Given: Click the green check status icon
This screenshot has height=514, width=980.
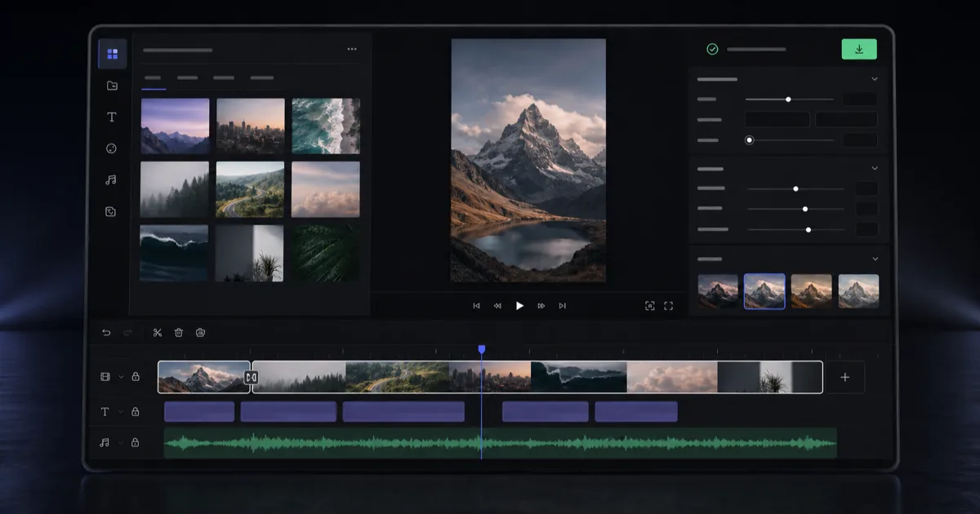Looking at the screenshot, I should tap(712, 49).
